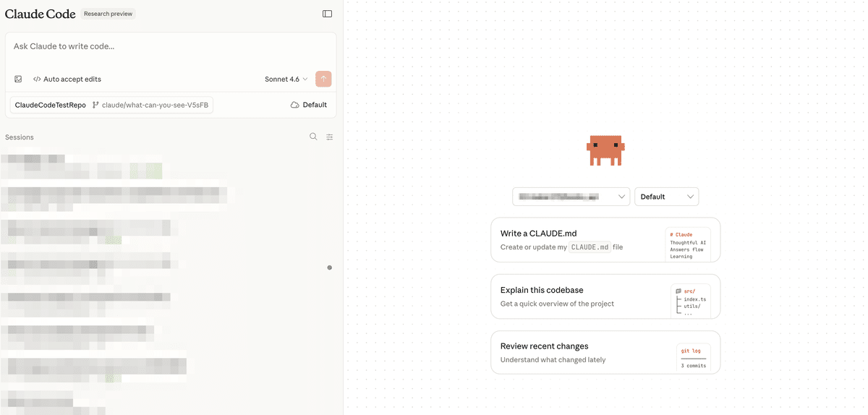Click the Research preview badge
Image resolution: width=868 pixels, height=415 pixels.
point(108,14)
